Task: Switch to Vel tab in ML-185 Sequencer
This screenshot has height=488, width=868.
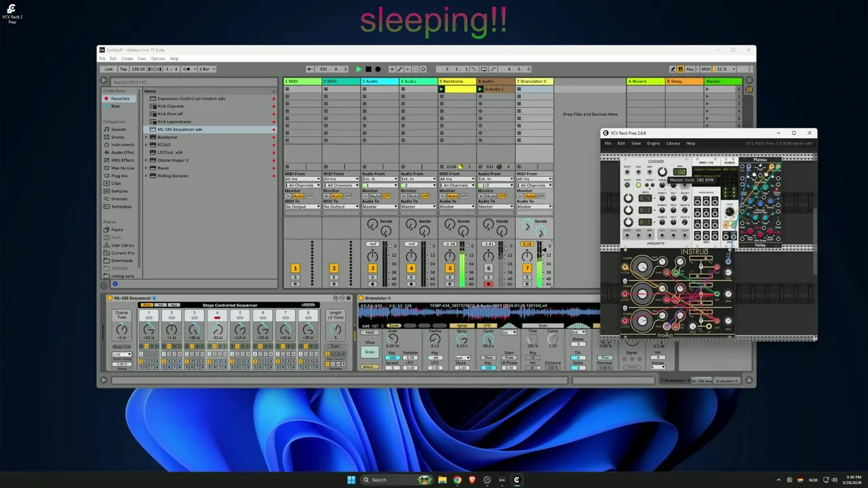Action: pyautogui.click(x=162, y=305)
